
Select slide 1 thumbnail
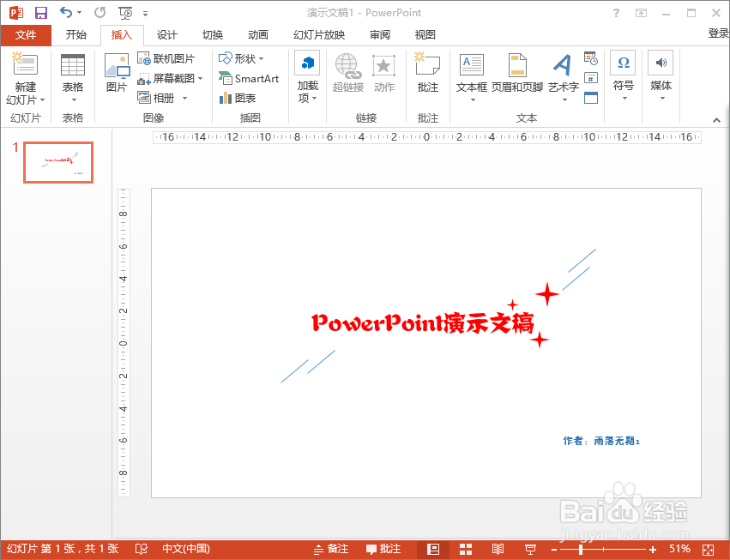pos(58,162)
